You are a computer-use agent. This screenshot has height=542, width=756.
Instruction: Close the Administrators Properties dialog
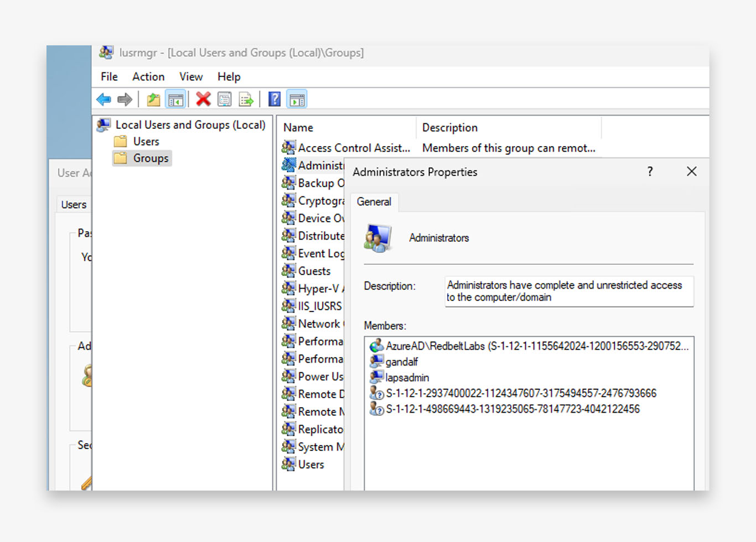coord(692,171)
